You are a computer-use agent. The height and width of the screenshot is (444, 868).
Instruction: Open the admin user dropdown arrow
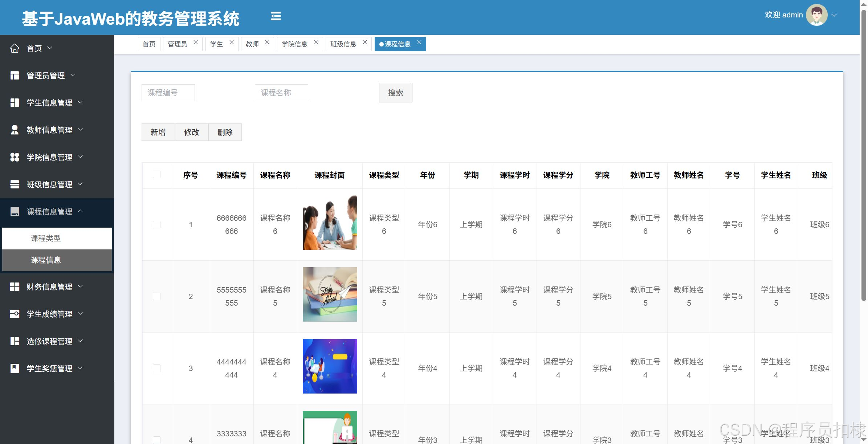834,15
